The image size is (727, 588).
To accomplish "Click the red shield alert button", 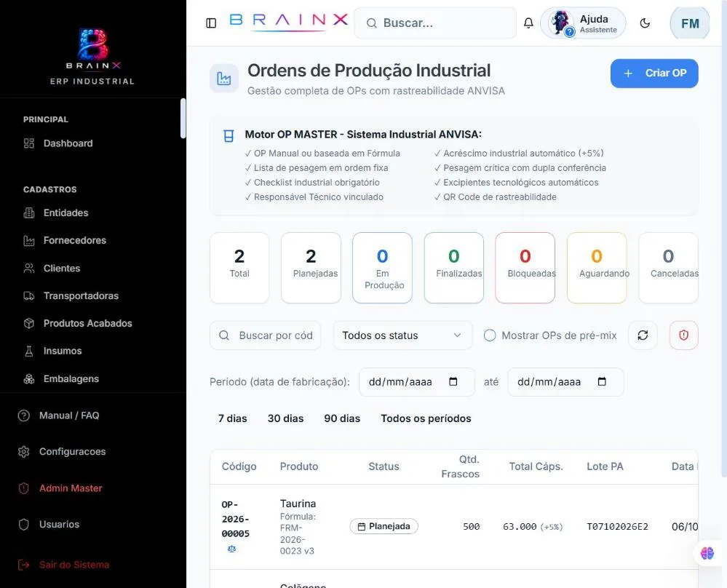I will 683,335.
